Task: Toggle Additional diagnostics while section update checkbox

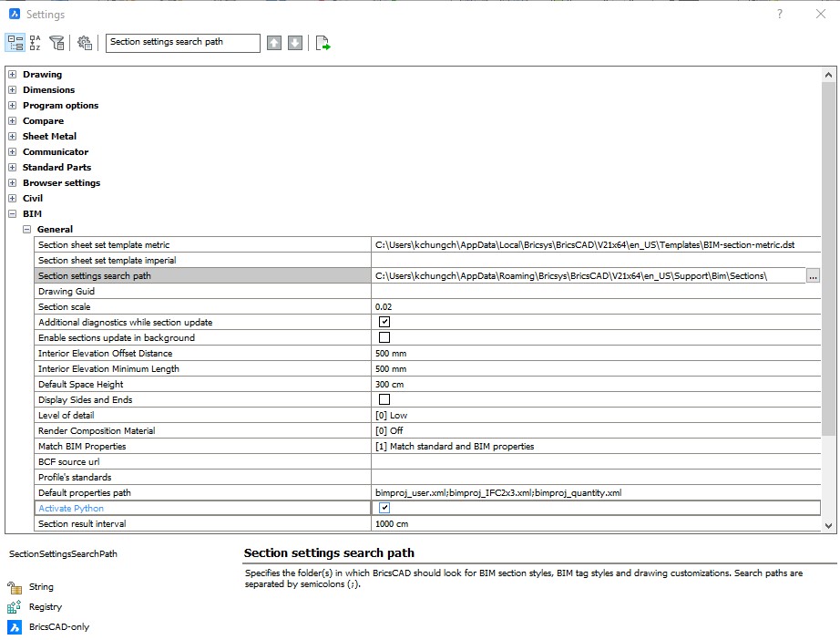Action: point(384,322)
